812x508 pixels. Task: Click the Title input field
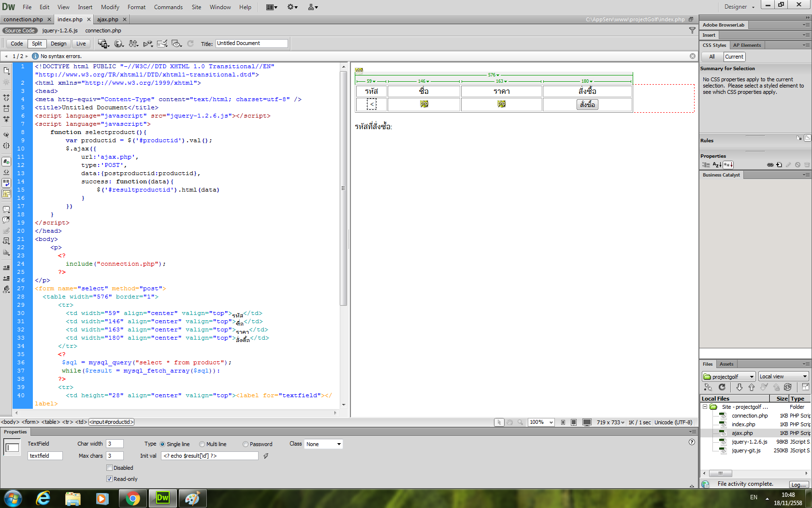(x=251, y=44)
